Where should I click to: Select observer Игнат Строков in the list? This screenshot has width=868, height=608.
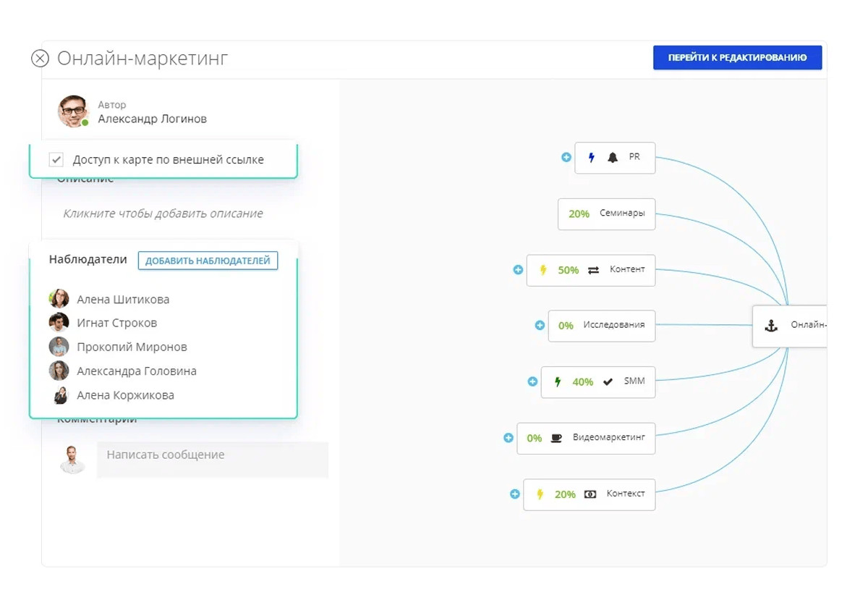click(x=116, y=323)
